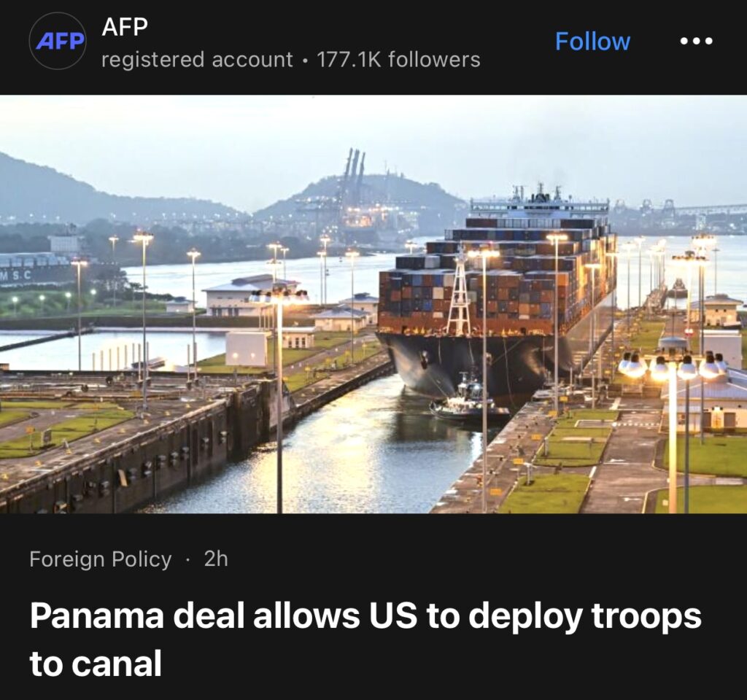Follow the AFP account

pyautogui.click(x=592, y=42)
